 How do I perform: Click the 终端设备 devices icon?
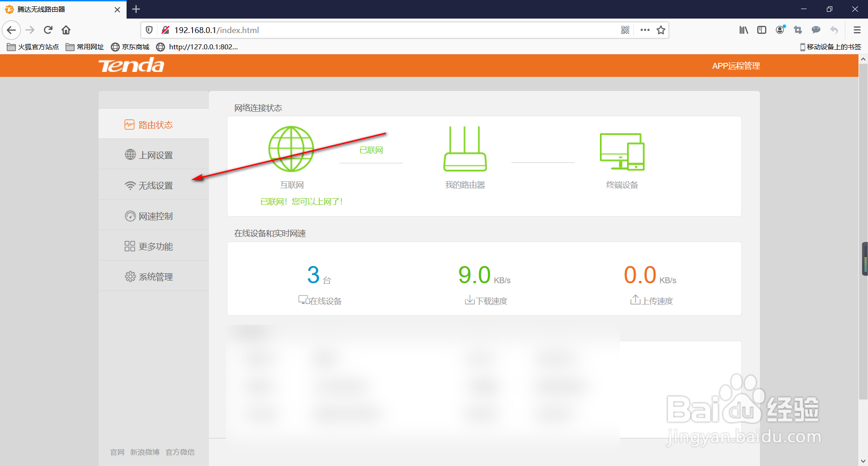coord(622,152)
